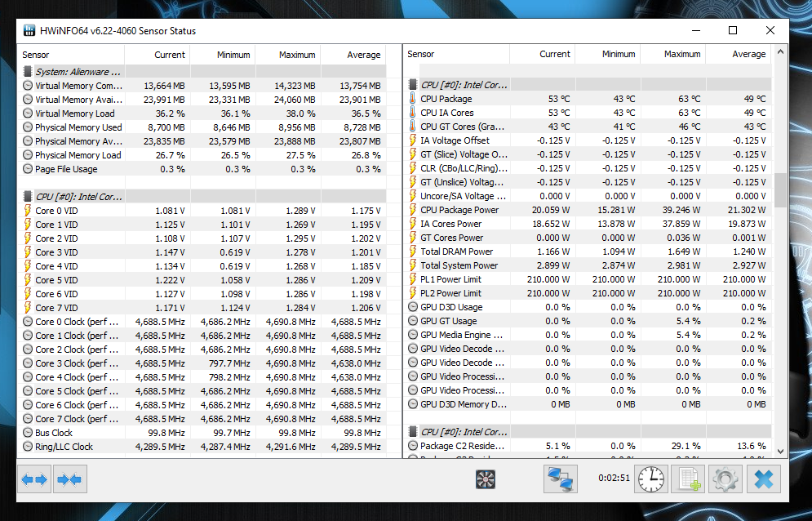Click the Bus Clock circle icon
The image size is (812, 521).
28,432
